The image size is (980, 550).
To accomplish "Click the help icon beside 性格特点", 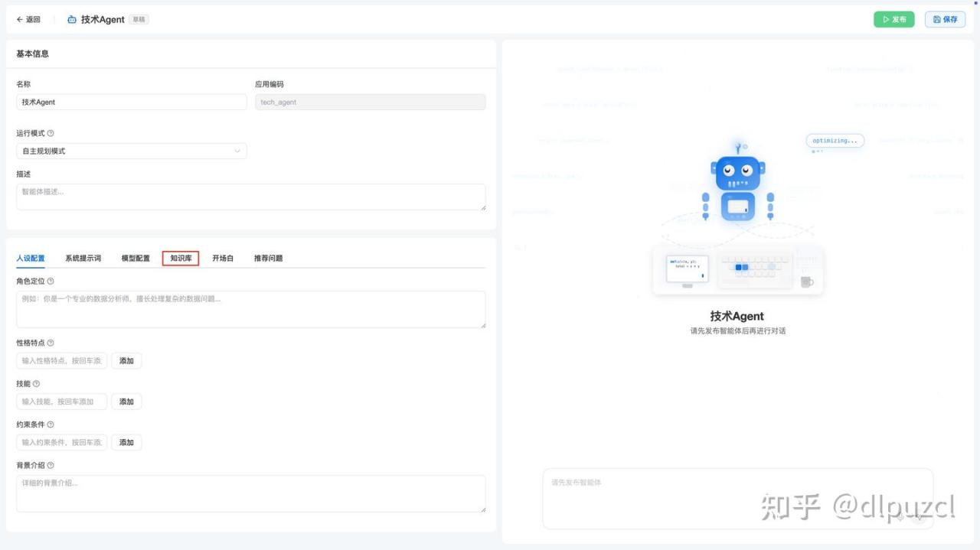I will pyautogui.click(x=51, y=343).
